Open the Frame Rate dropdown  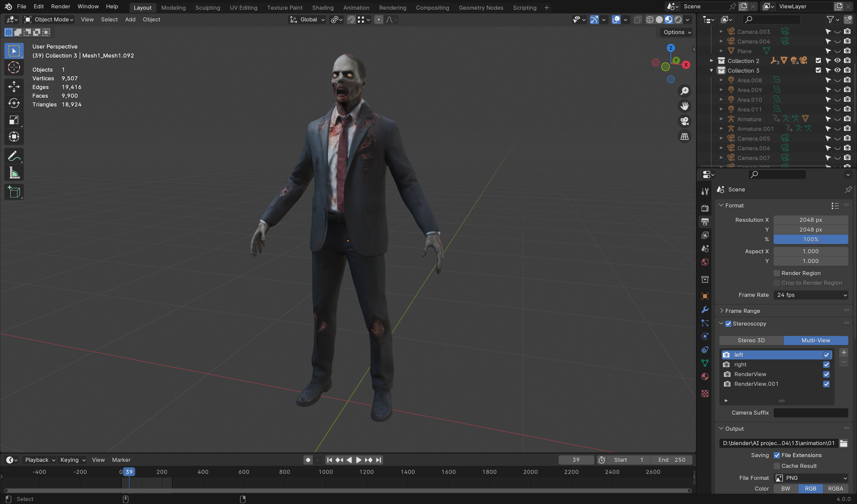[811, 295]
